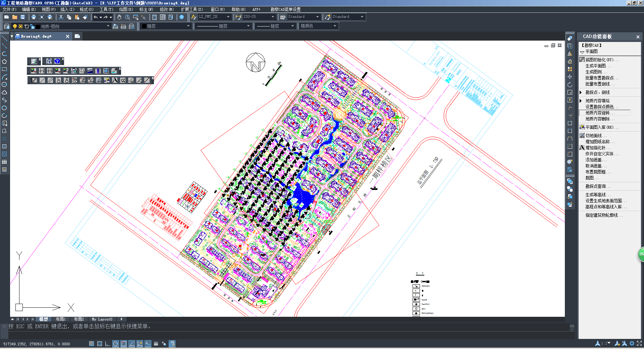Click the eyedropper icon in floating toolbar

(114, 71)
